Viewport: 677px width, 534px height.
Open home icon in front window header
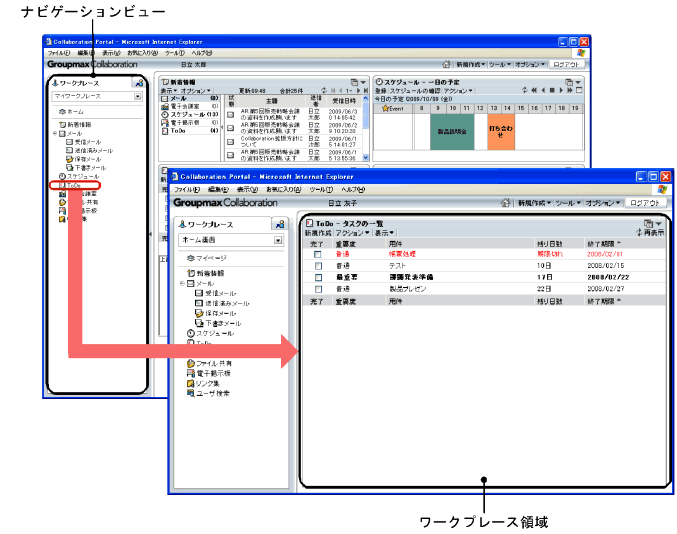pyautogui.click(x=505, y=202)
